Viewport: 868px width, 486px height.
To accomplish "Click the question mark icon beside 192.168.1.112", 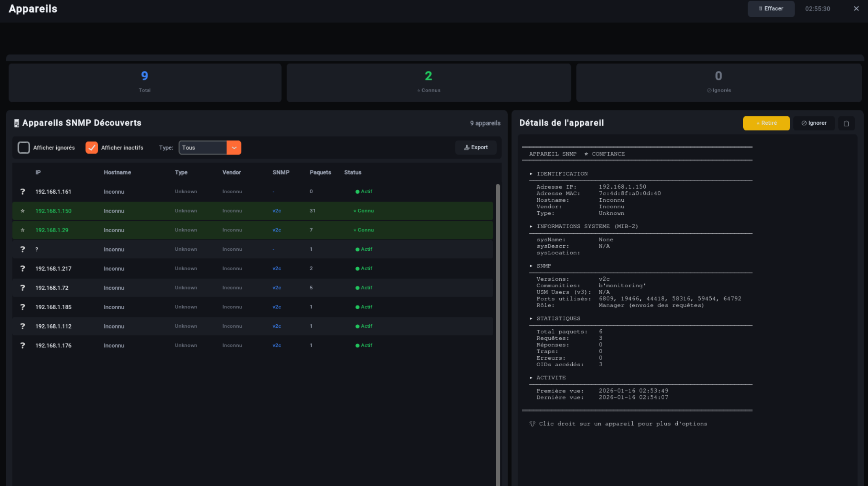I will point(22,326).
